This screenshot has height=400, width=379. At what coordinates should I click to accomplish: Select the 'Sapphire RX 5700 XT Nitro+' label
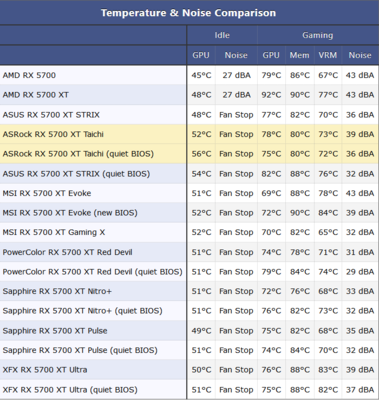57,291
